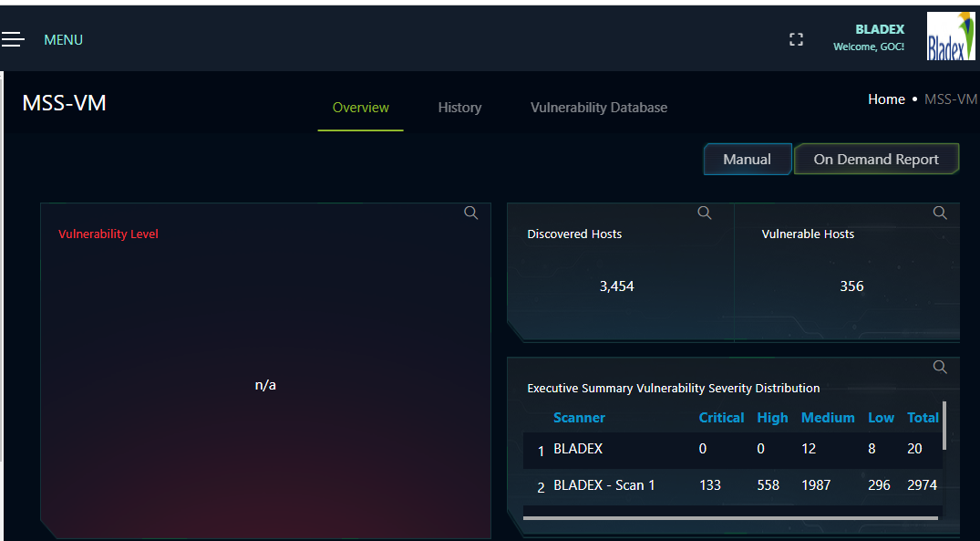Open the BLADEX account name
Viewport: 980px width, 541px height.
click(880, 29)
